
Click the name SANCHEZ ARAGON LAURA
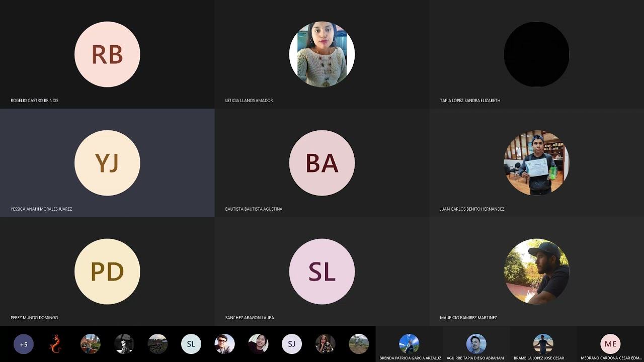tap(250, 318)
